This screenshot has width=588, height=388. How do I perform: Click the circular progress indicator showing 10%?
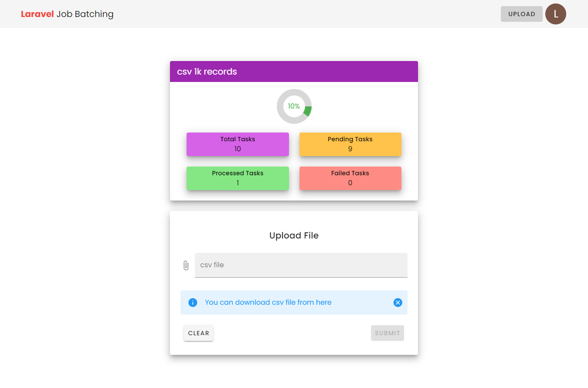294,106
